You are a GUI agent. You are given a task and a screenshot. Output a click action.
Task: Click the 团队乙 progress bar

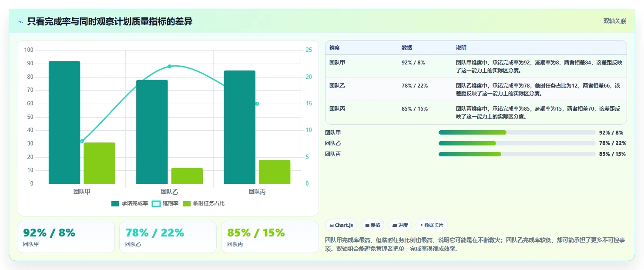pos(517,143)
